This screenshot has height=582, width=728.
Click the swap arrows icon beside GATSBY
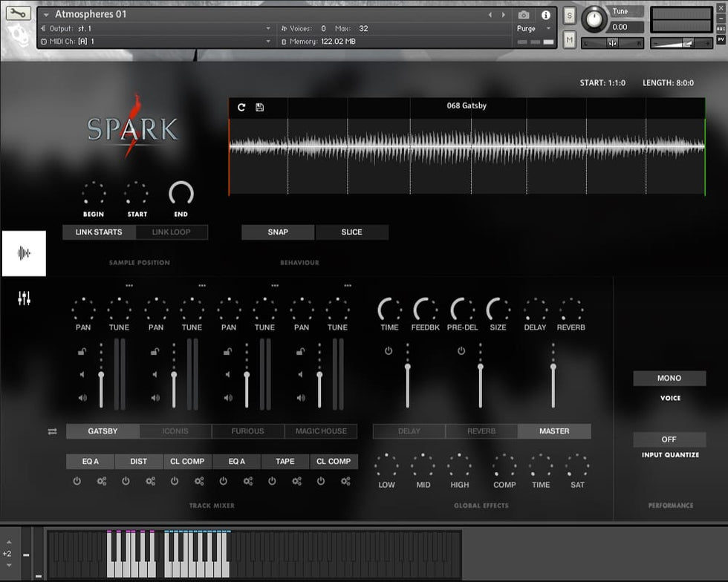[52, 431]
